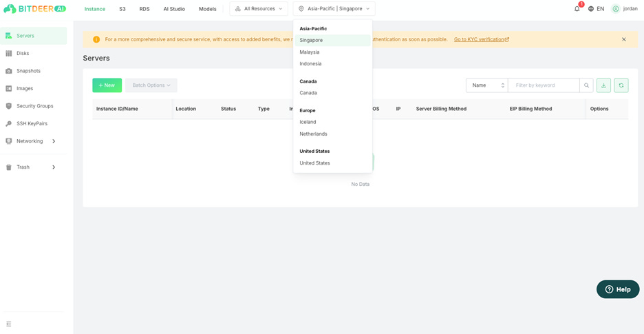Viewport: 644px width, 334px height.
Task: Click the SSH KeyPairs key icon
Action: point(9,124)
